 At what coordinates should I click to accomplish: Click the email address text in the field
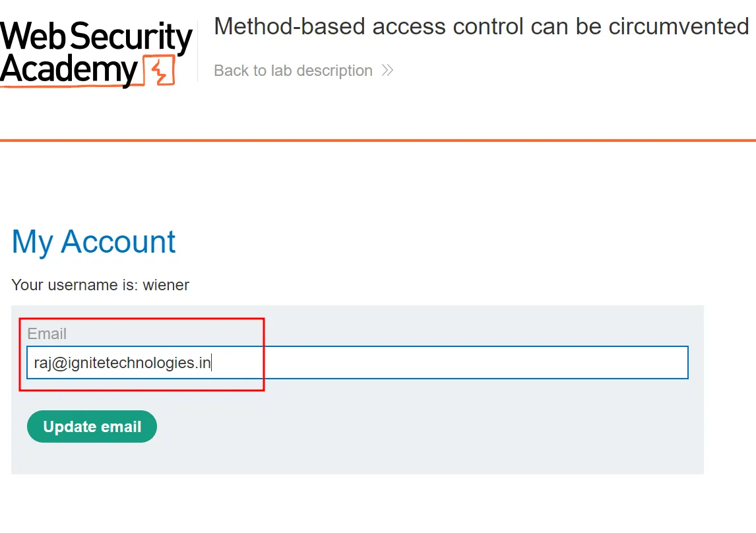click(x=122, y=363)
